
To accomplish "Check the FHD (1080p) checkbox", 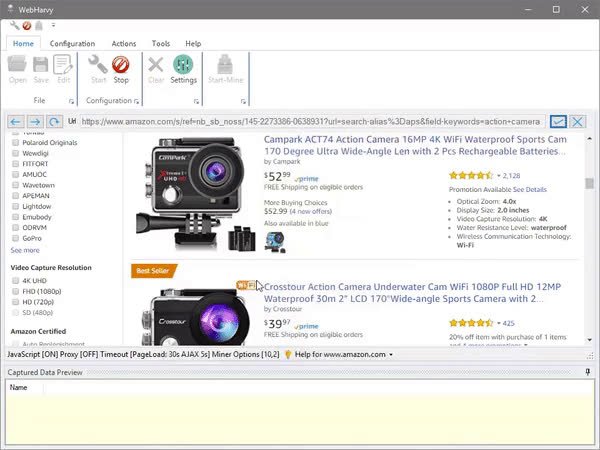I will point(15,291).
